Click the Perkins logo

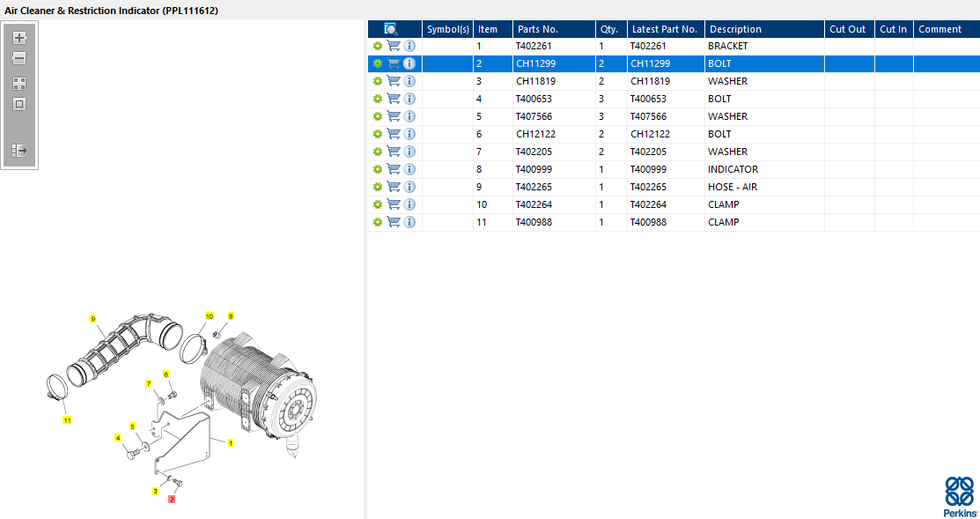[x=959, y=496]
